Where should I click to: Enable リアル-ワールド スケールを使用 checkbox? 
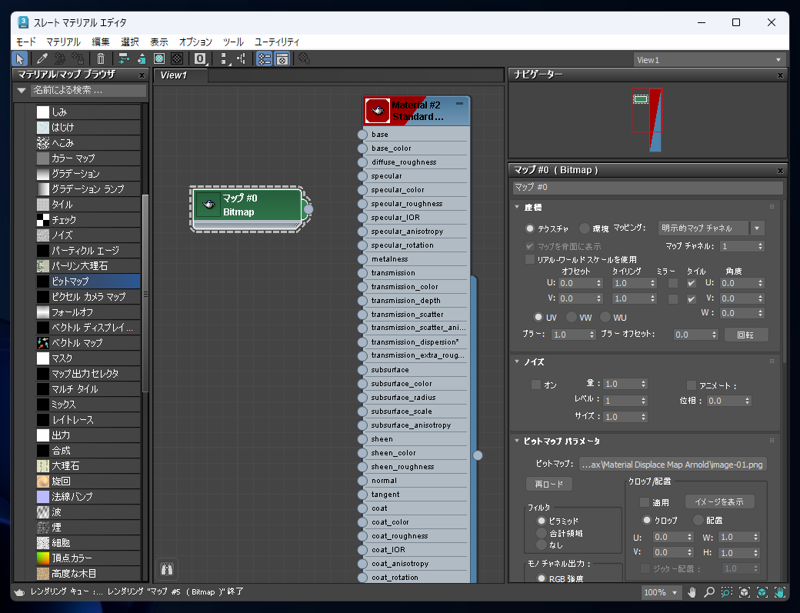pyautogui.click(x=530, y=259)
